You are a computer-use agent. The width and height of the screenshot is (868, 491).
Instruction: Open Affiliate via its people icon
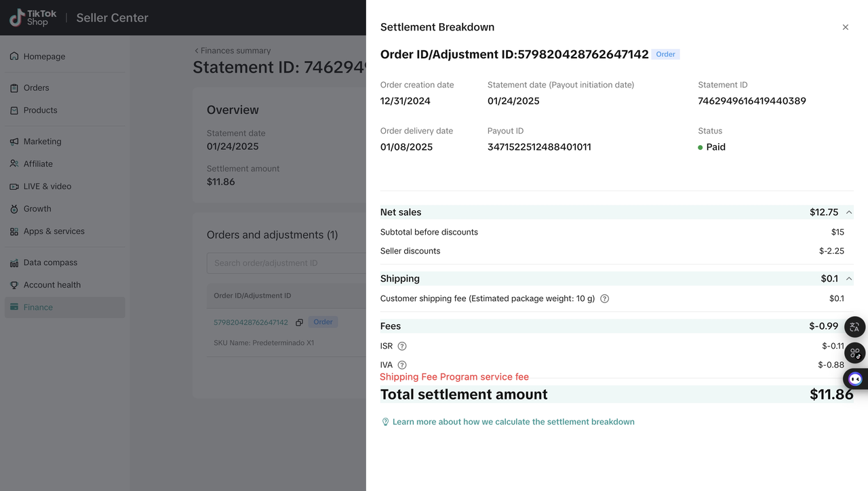pyautogui.click(x=14, y=163)
